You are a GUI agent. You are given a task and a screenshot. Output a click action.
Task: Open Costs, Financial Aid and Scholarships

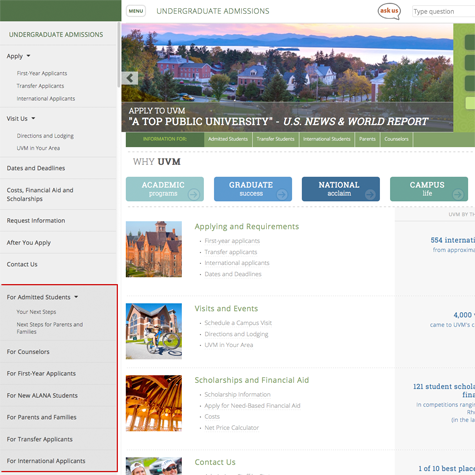tap(40, 194)
